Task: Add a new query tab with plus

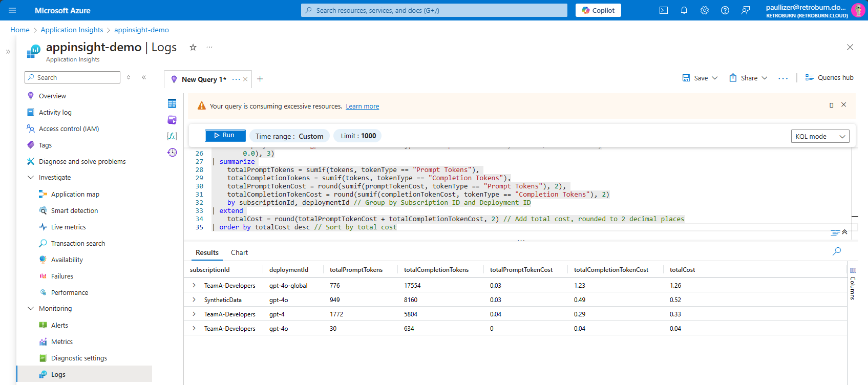Action: click(260, 79)
